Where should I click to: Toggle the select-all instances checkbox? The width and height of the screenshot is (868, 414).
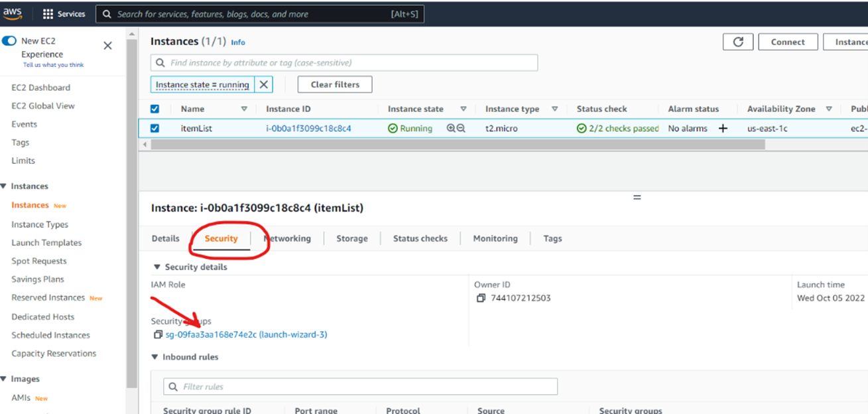155,109
